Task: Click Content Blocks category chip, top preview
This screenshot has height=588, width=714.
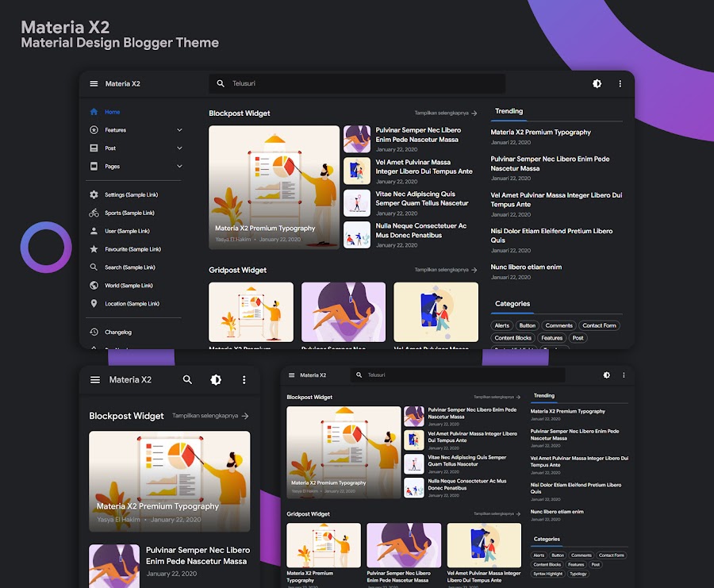Action: point(513,338)
